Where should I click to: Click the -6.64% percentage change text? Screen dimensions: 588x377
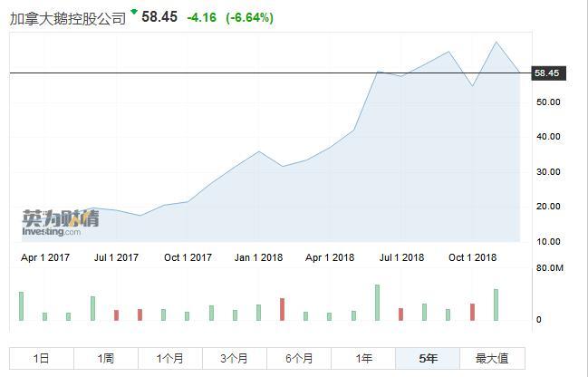[249, 18]
